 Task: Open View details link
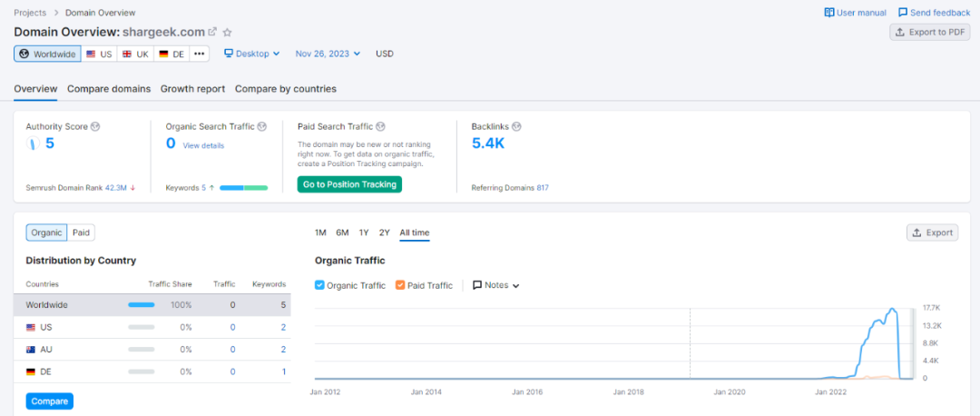203,145
